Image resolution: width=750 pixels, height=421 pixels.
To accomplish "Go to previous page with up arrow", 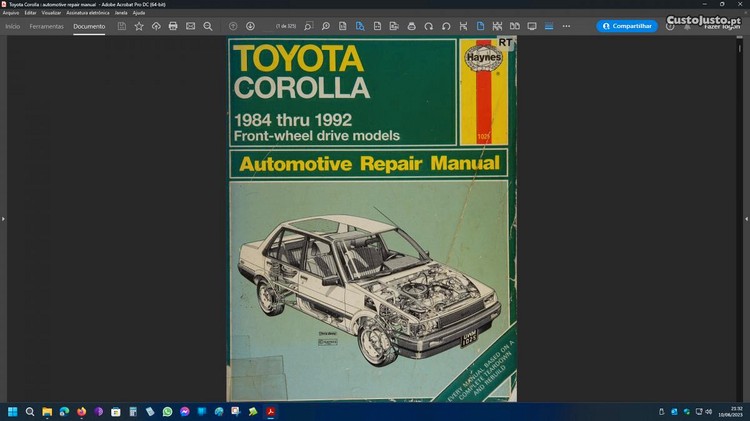I will click(x=233, y=26).
